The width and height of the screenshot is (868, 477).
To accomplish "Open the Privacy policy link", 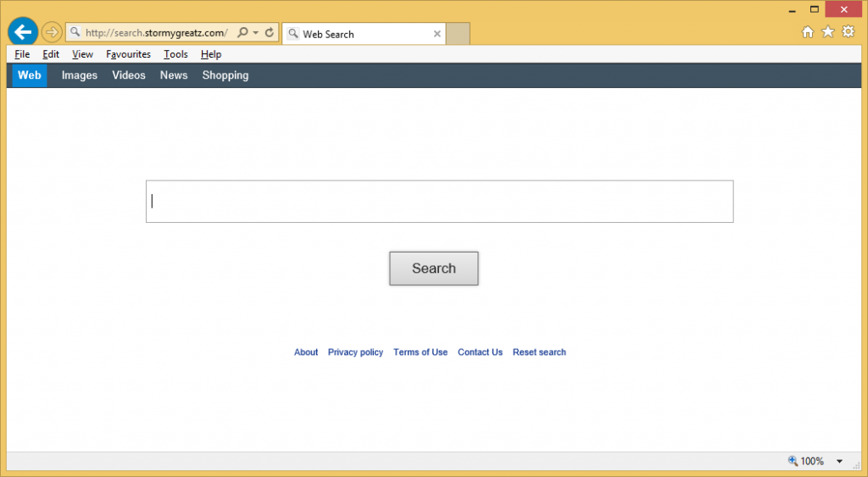I will point(355,352).
